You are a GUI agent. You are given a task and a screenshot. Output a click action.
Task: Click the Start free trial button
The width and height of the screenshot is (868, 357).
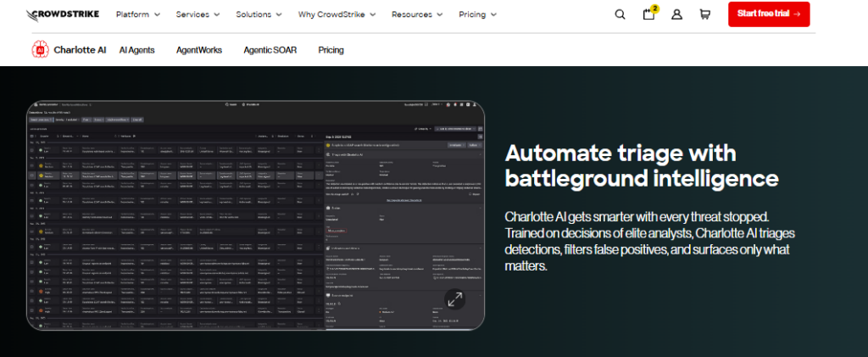(x=769, y=14)
